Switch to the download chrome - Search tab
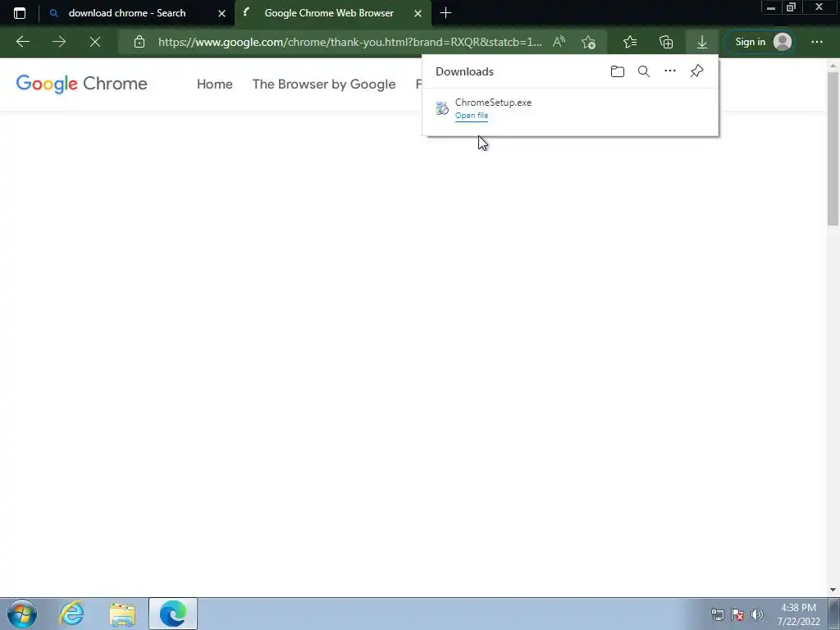Image resolution: width=840 pixels, height=630 pixels. pyautogui.click(x=127, y=13)
